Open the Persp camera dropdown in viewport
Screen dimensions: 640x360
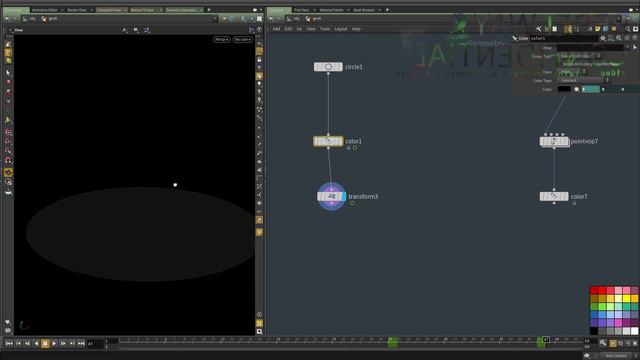click(222, 40)
